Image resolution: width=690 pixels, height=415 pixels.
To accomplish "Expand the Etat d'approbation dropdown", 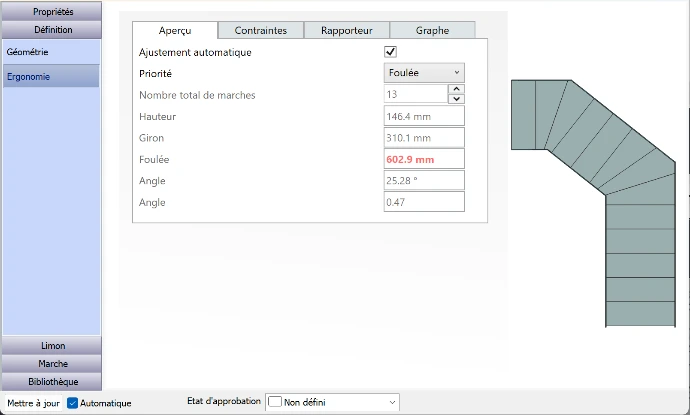I will tap(392, 402).
